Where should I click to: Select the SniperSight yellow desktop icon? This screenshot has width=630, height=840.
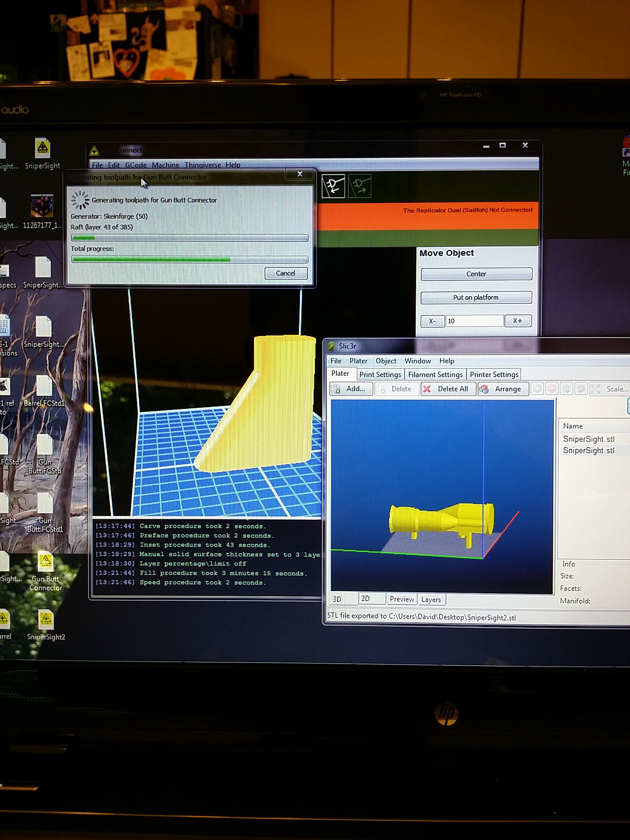[43, 154]
